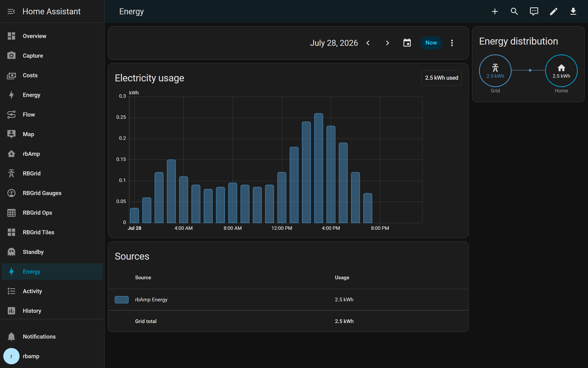Click the Sources heading
The height and width of the screenshot is (368, 588).
tap(132, 256)
